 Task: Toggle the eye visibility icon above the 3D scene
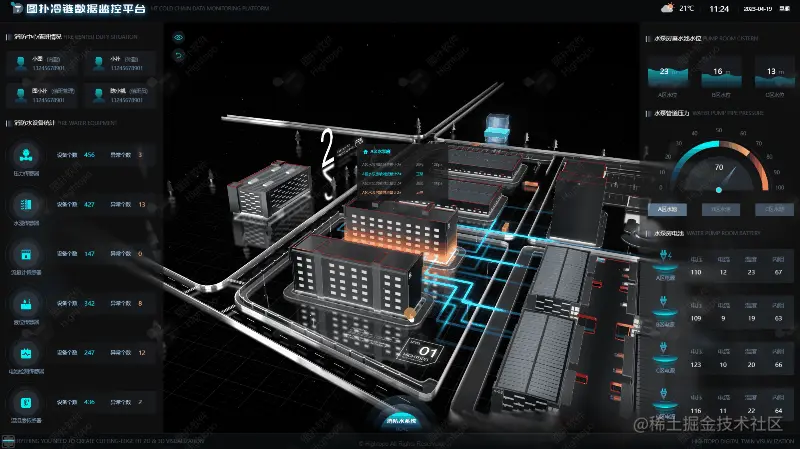pos(179,37)
